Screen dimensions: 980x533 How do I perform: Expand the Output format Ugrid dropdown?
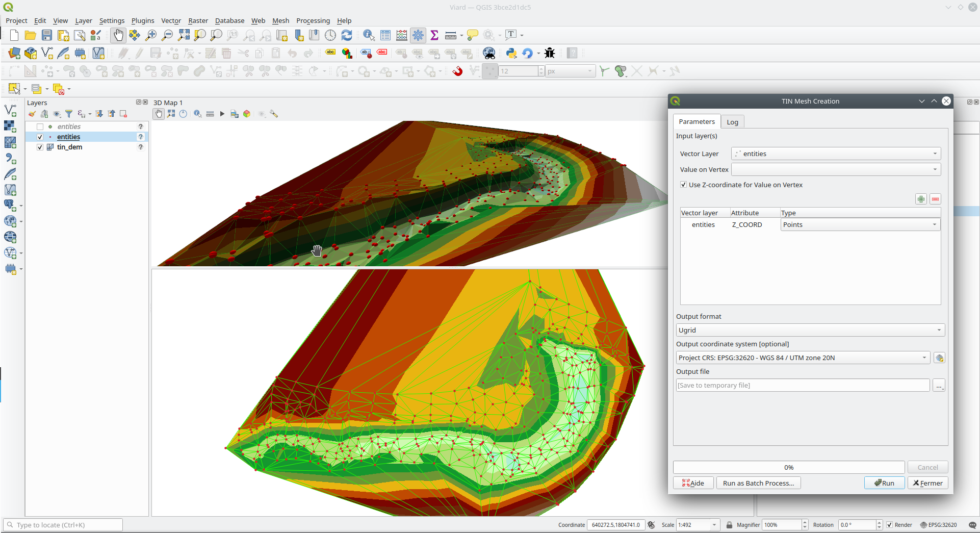(x=810, y=330)
